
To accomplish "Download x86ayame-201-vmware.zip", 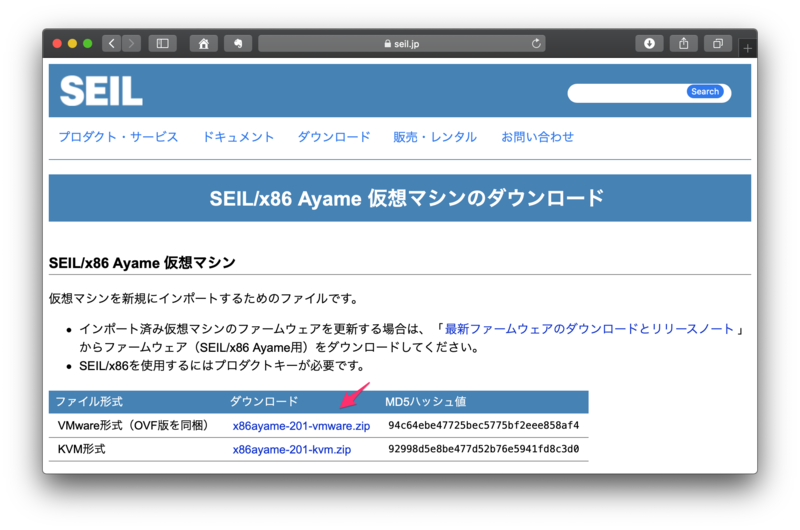I will click(x=301, y=426).
